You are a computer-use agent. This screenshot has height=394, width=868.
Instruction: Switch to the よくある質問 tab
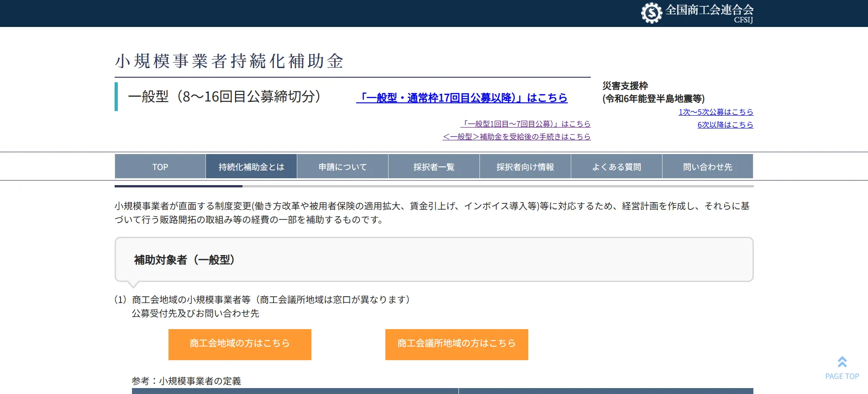click(x=617, y=167)
